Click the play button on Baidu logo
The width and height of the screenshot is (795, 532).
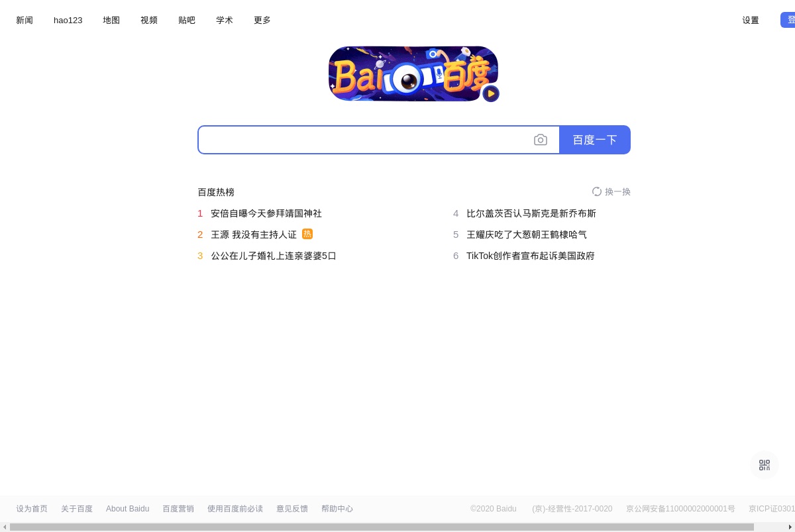pos(491,93)
